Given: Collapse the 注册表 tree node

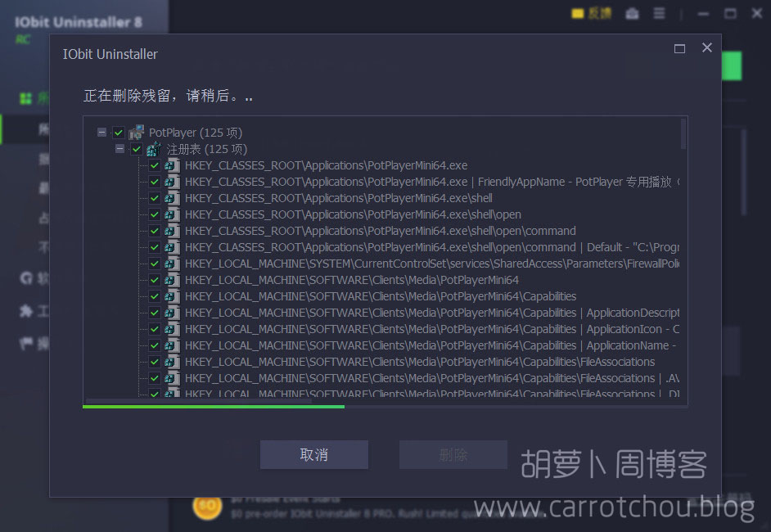Looking at the screenshot, I should (x=119, y=148).
